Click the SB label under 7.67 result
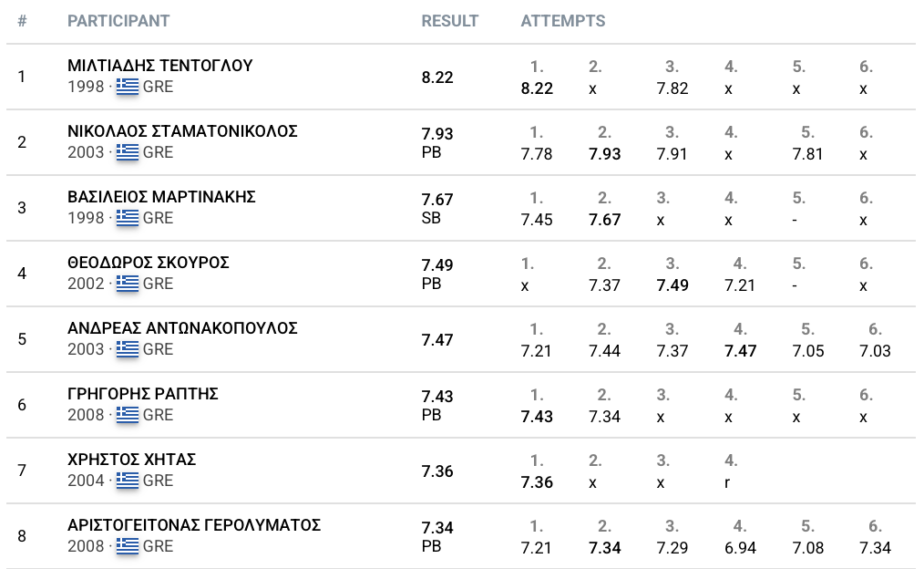 pyautogui.click(x=431, y=219)
